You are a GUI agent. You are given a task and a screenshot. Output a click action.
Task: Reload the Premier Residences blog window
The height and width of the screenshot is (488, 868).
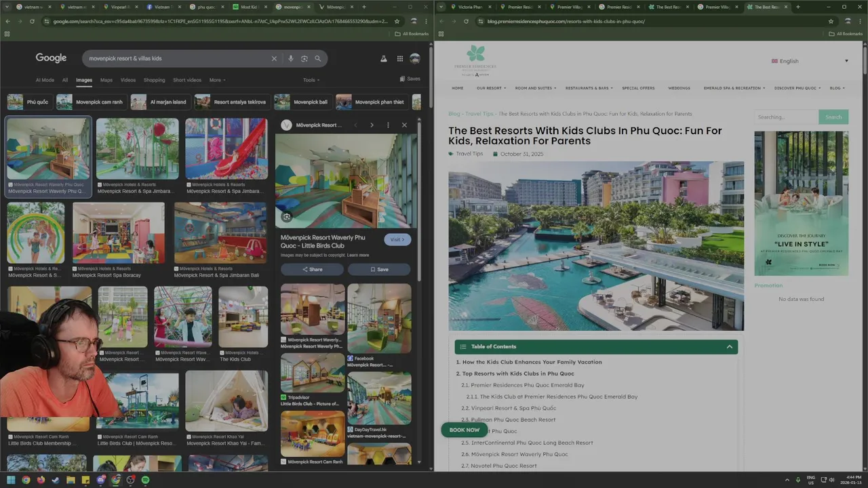click(x=466, y=21)
